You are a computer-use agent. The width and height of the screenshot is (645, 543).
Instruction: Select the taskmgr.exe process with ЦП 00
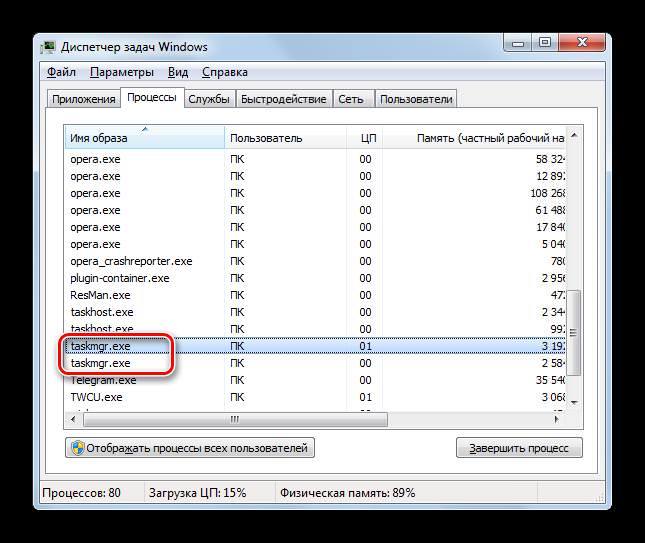pyautogui.click(x=315, y=363)
